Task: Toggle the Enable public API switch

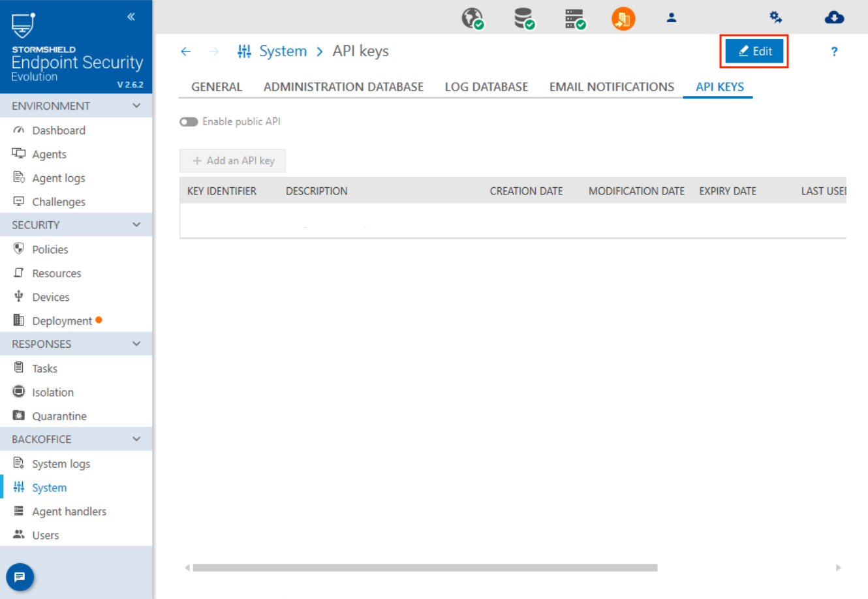Action: (x=189, y=122)
